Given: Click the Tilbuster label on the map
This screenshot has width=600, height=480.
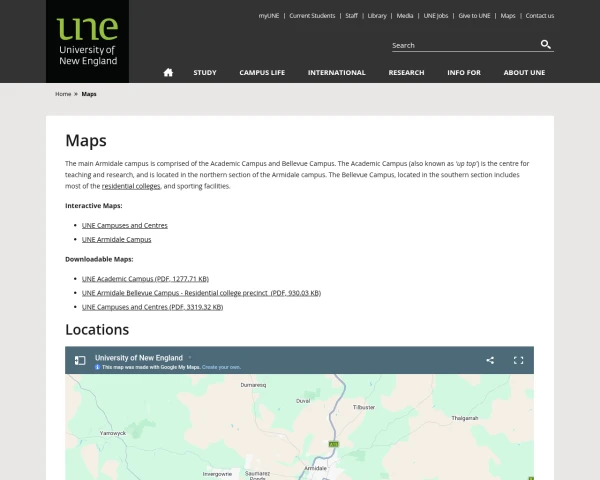Looking at the screenshot, I should click(364, 407).
